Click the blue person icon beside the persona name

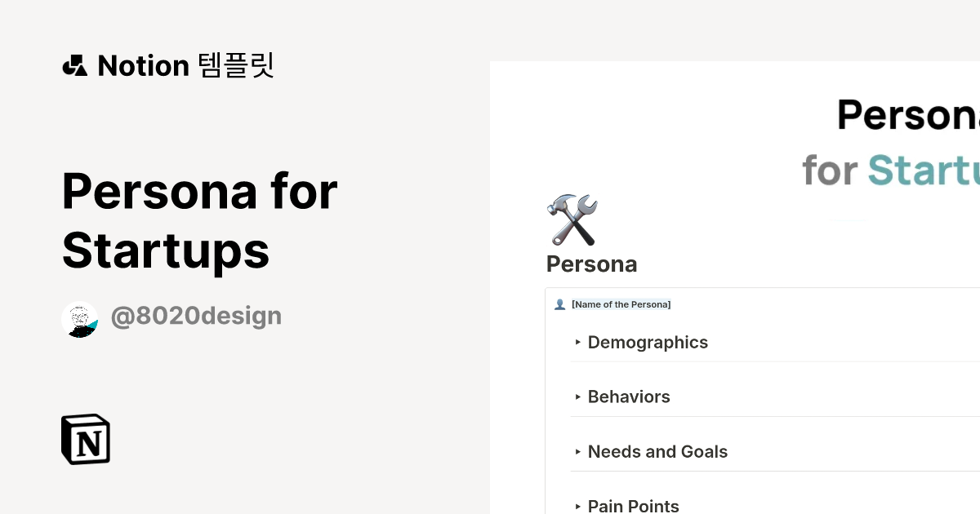coord(560,304)
